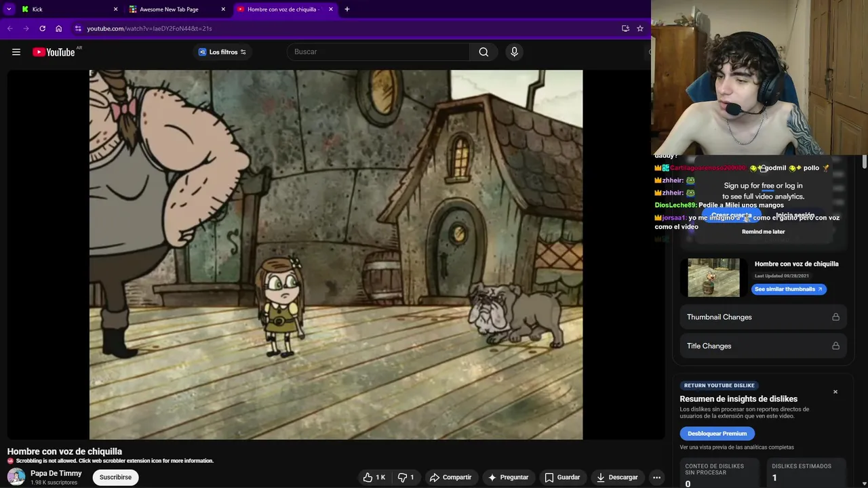The height and width of the screenshot is (488, 868).
Task: Close the active YouTube tab
Action: [331, 9]
